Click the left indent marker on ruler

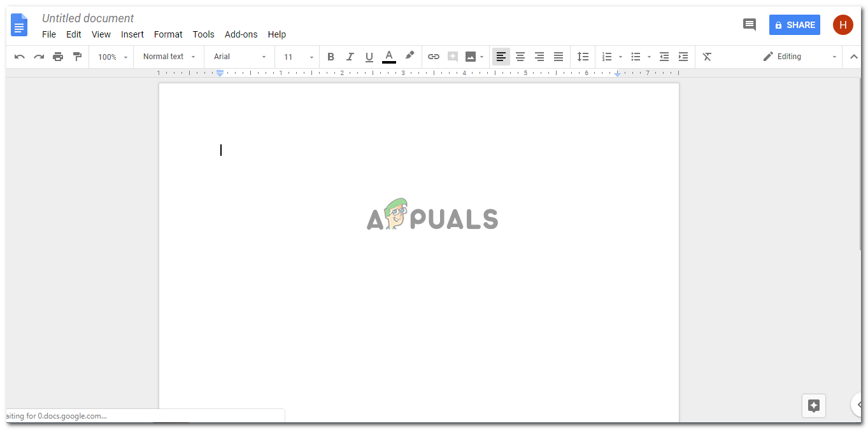[x=220, y=74]
